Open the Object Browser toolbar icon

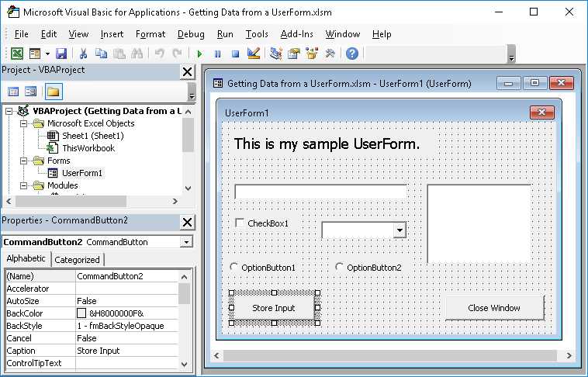coord(312,54)
